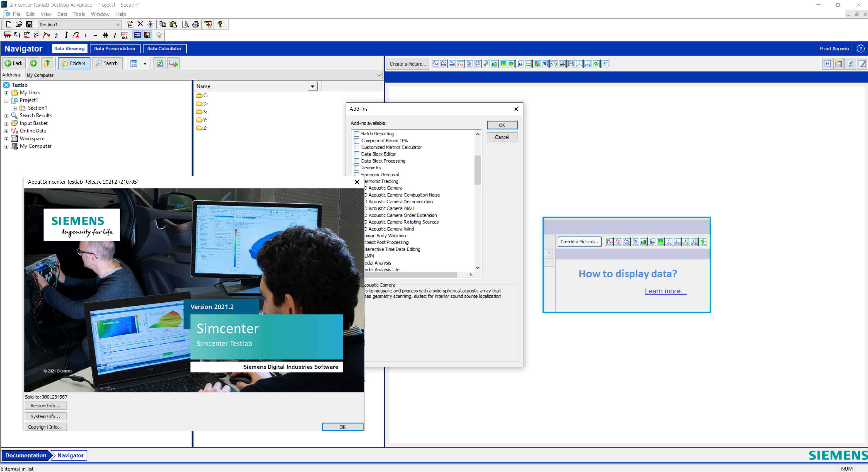The height and width of the screenshot is (472, 868).
Task: Select the film strip display icon
Action: point(571,64)
